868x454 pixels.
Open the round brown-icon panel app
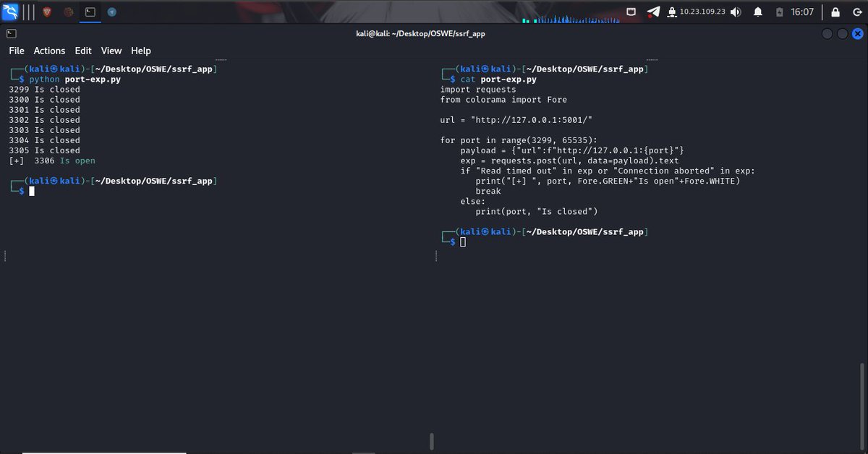tap(69, 12)
